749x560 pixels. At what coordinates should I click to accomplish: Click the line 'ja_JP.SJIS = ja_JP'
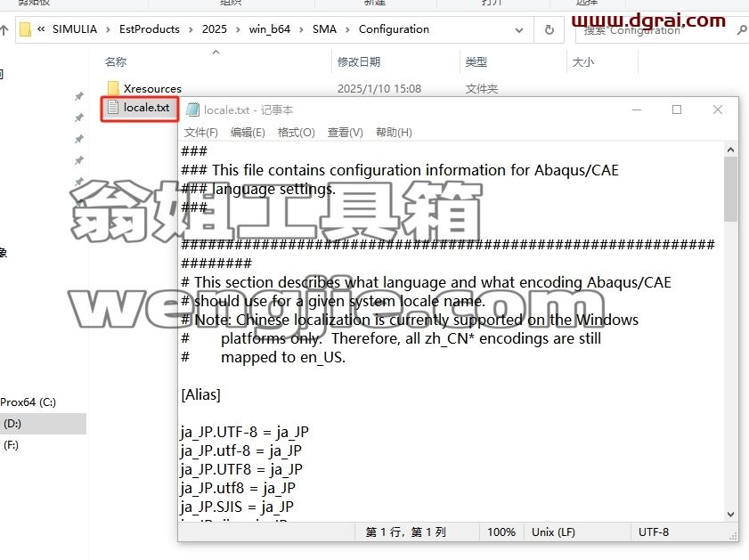tap(238, 507)
